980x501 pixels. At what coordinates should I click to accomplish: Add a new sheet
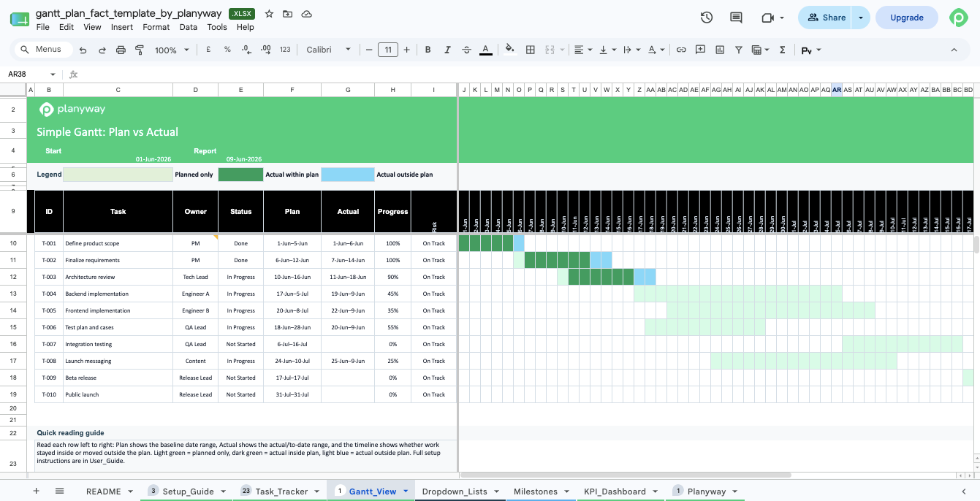tap(36, 492)
